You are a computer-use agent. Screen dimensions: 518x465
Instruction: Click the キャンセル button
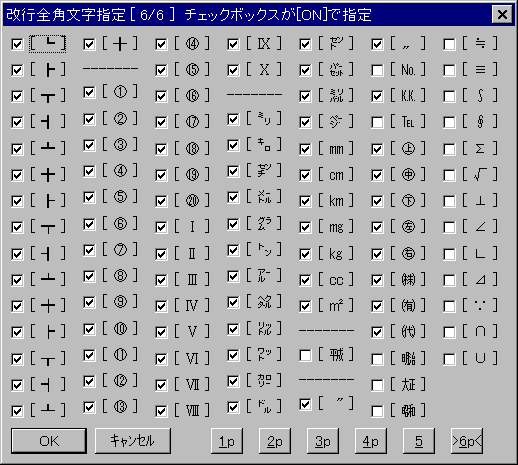(133, 441)
